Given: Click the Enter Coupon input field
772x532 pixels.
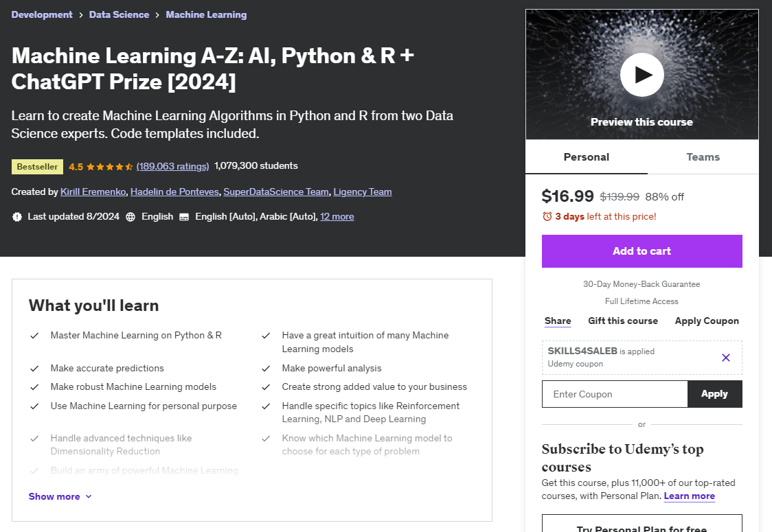Looking at the screenshot, I should [615, 394].
